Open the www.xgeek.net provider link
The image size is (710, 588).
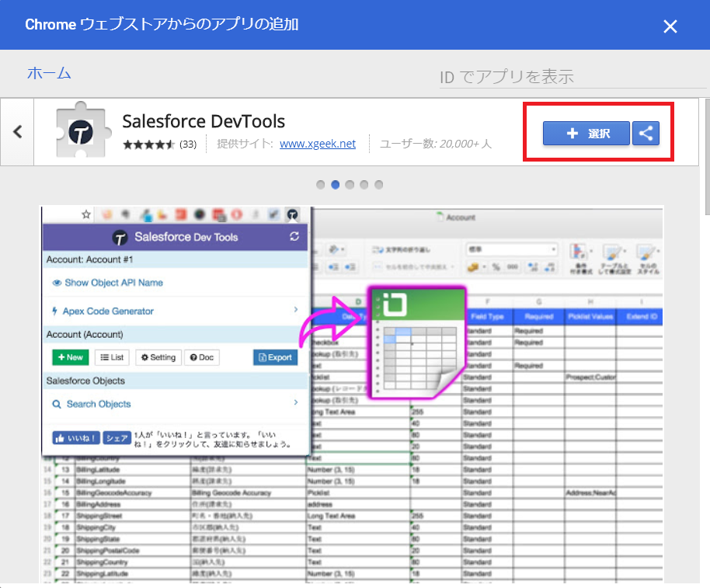click(x=318, y=144)
